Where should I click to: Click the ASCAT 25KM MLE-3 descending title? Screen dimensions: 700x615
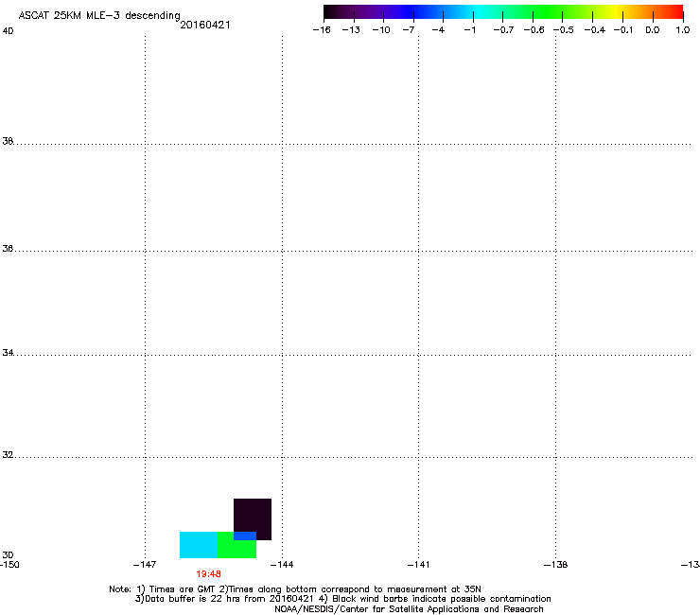tap(99, 16)
